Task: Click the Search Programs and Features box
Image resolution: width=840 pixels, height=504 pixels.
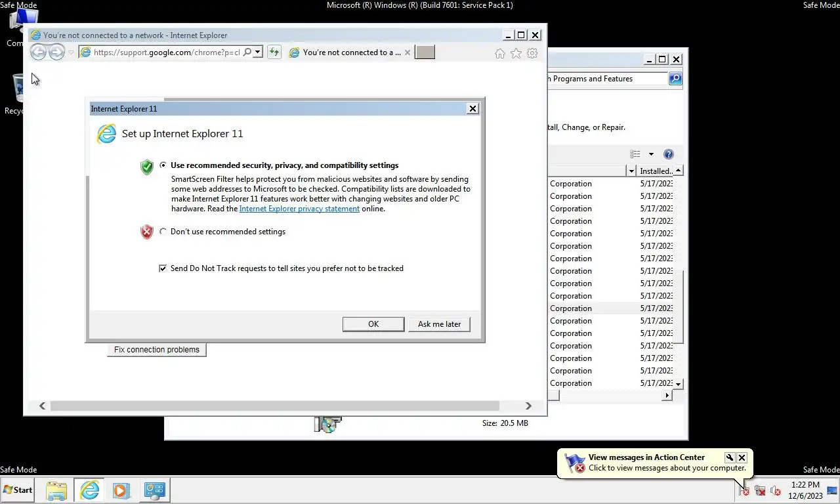Action: (x=607, y=79)
